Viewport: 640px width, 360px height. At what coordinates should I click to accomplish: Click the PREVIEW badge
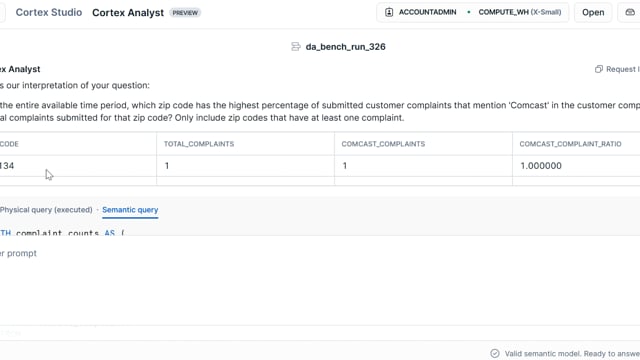tap(185, 13)
